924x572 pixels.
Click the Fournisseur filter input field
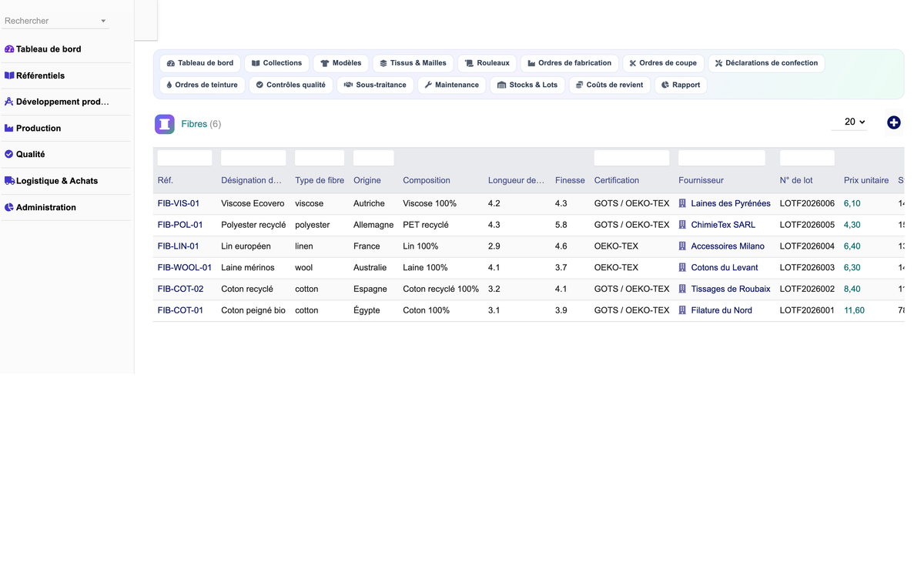(721, 158)
